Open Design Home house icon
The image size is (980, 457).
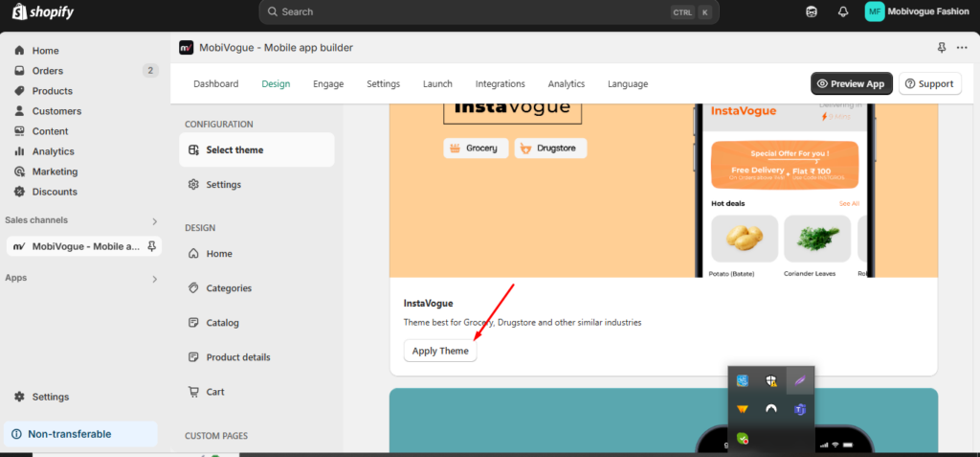(x=193, y=254)
